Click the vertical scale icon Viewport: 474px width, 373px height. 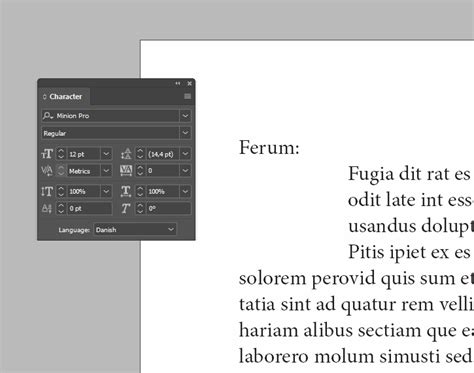pos(47,191)
